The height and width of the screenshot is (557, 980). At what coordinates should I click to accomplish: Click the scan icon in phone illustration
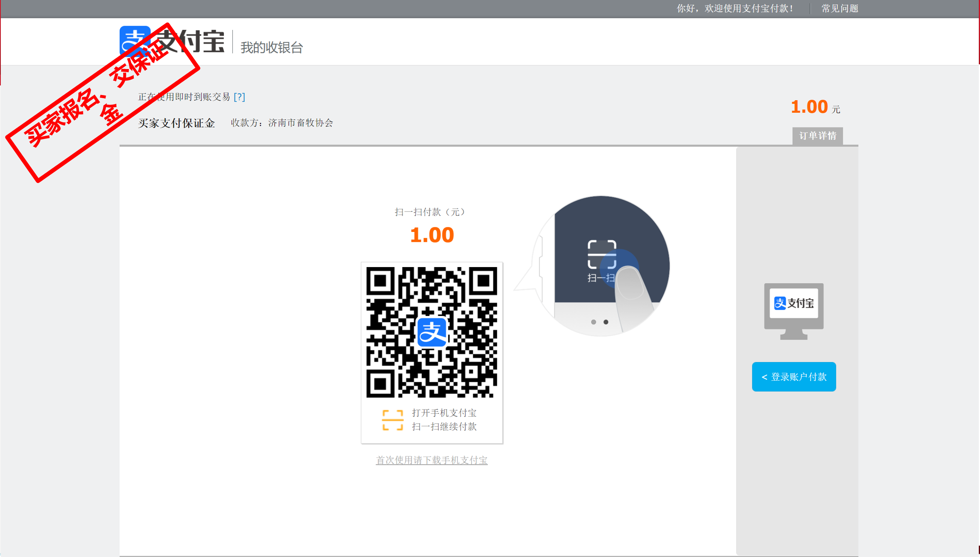(601, 254)
